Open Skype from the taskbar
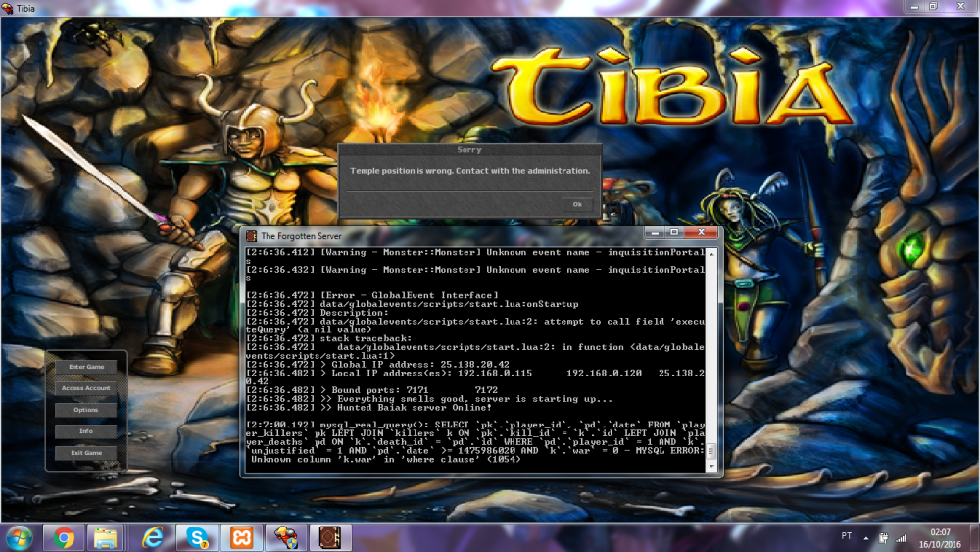980x552 pixels. [197, 537]
